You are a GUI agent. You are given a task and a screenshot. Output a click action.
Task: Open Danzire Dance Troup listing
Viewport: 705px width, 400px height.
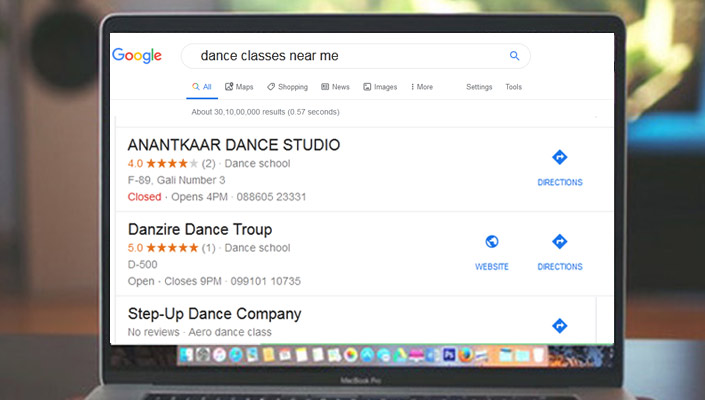pos(200,229)
